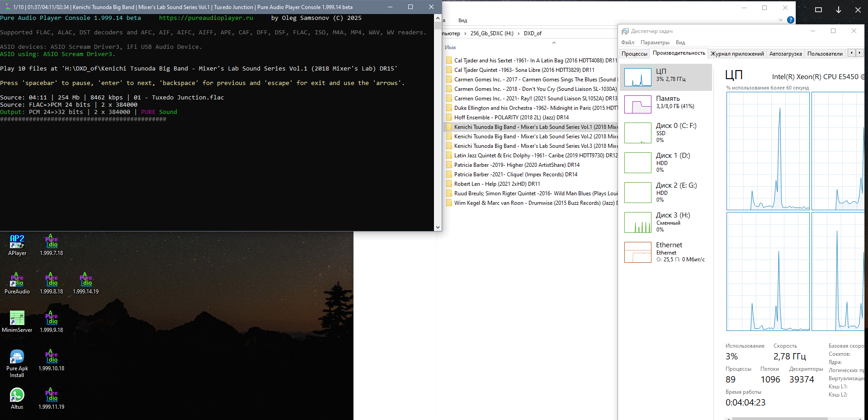Open the 1.999.9.18 Pure Audio shortcut
The width and height of the screenshot is (868, 420).
pyautogui.click(x=52, y=321)
